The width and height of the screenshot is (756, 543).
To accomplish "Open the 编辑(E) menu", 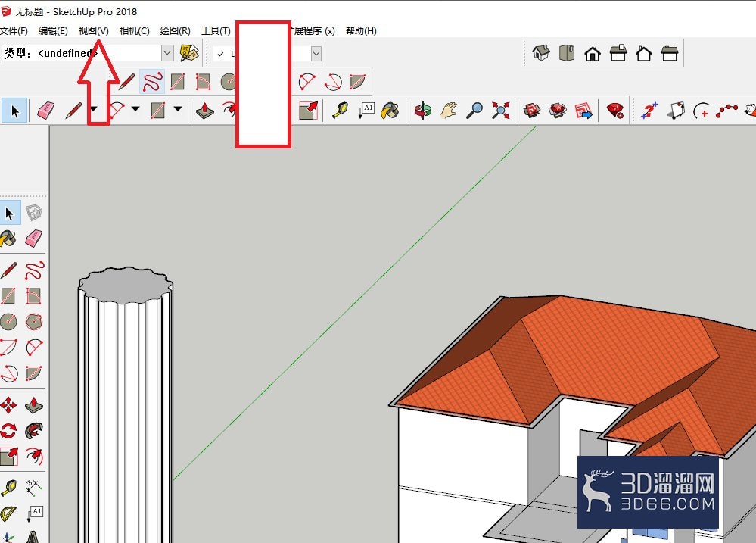I will (53, 31).
